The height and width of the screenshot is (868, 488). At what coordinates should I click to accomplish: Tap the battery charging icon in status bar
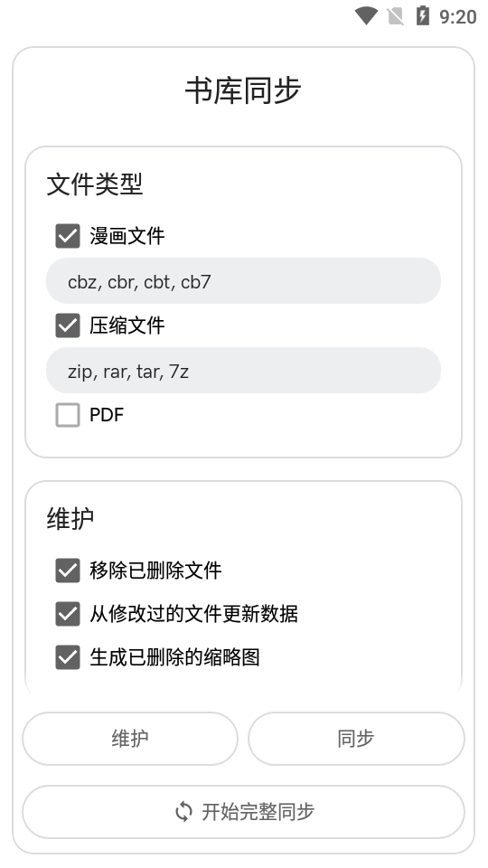click(422, 15)
